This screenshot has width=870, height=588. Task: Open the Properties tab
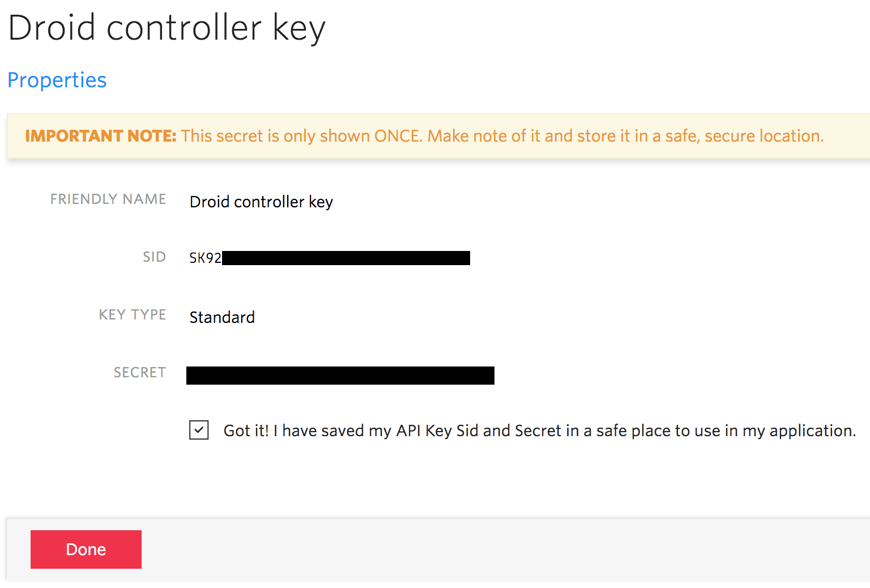click(57, 80)
